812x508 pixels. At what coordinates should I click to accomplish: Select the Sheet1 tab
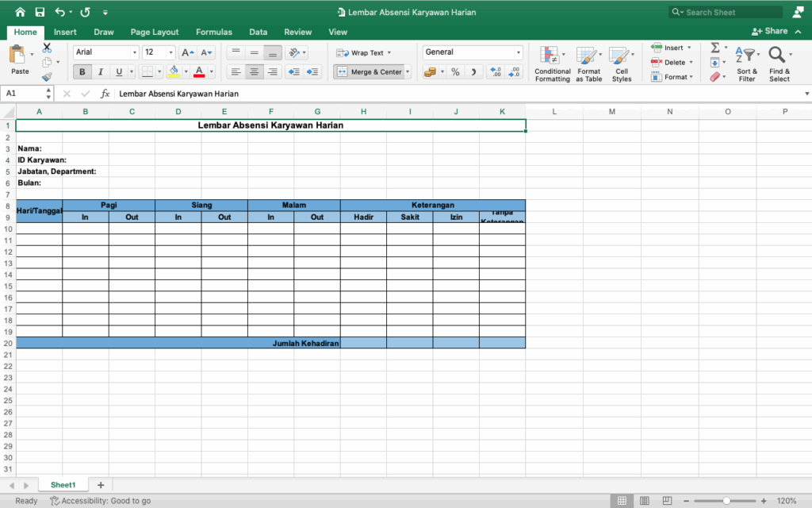[63, 485]
